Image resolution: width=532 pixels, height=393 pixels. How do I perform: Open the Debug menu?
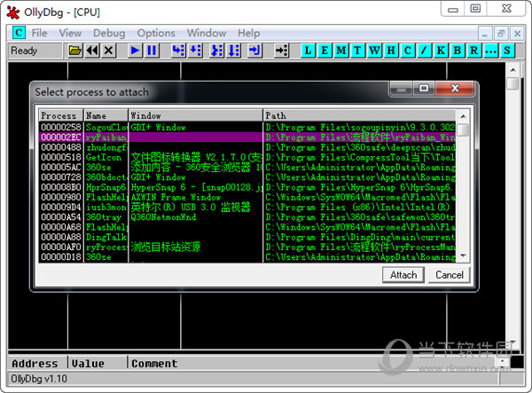[109, 33]
